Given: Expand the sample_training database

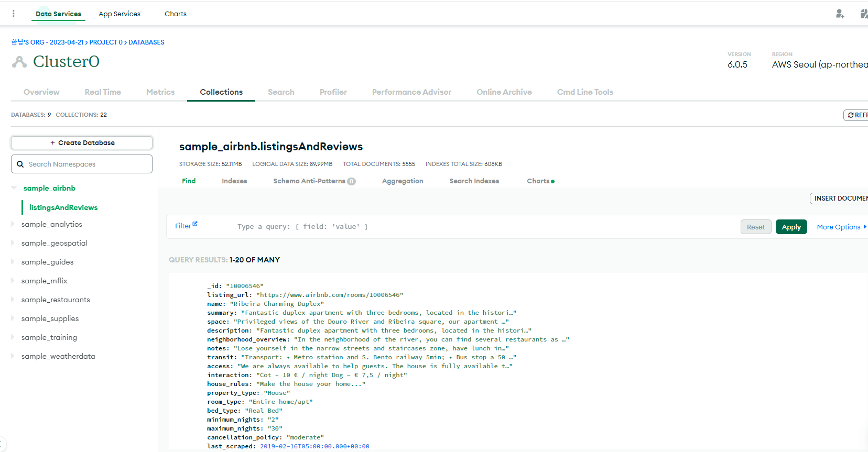Looking at the screenshot, I should (x=13, y=337).
